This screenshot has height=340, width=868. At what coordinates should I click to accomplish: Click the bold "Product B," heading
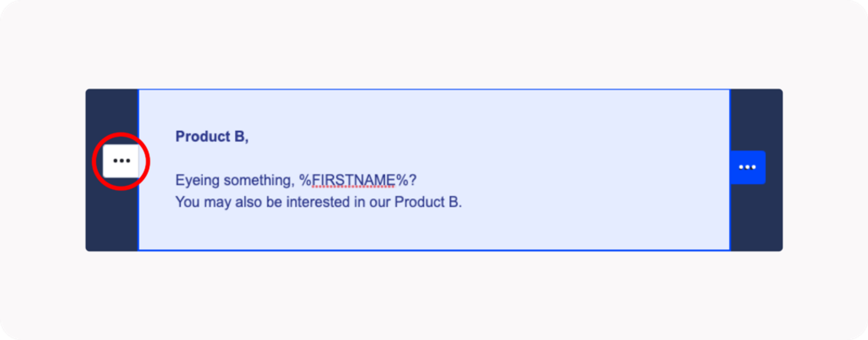tap(212, 137)
